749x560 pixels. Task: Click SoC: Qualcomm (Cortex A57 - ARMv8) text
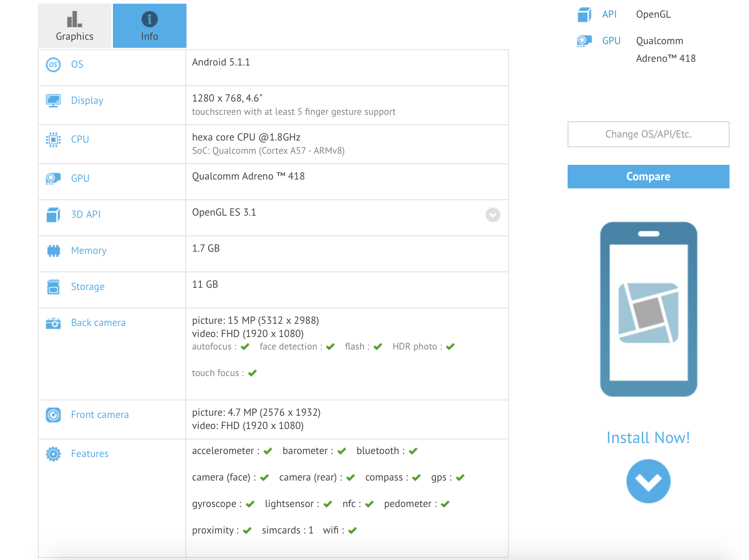click(268, 151)
